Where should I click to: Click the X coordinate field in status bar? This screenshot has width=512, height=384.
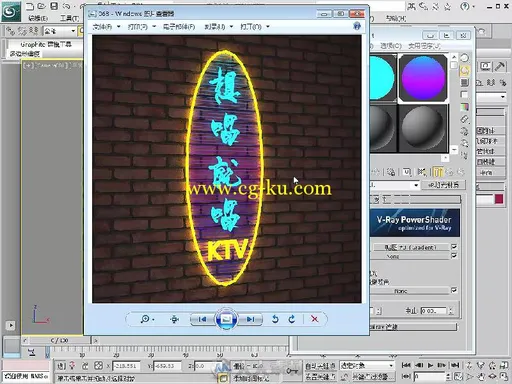tap(126, 366)
